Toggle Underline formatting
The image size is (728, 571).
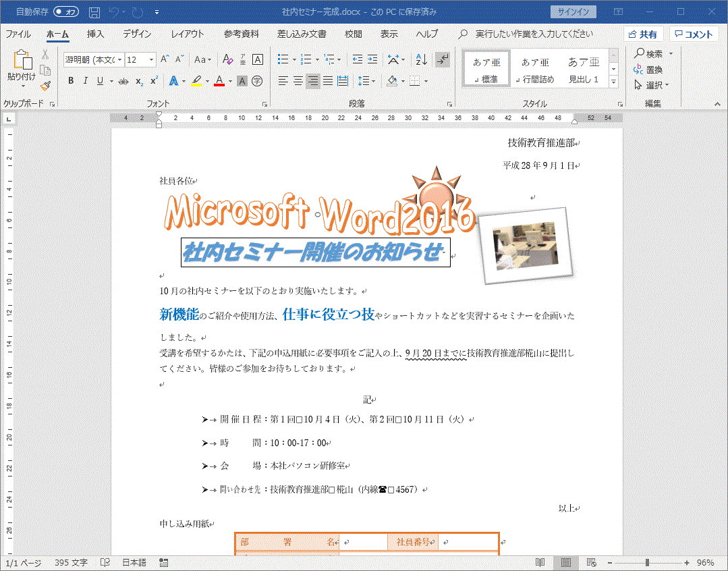click(x=100, y=81)
